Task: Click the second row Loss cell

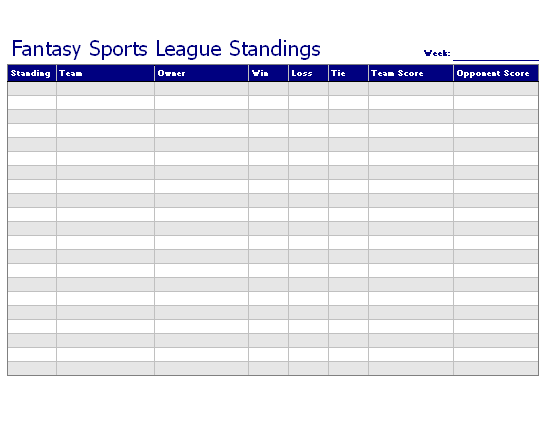Action: coord(308,102)
